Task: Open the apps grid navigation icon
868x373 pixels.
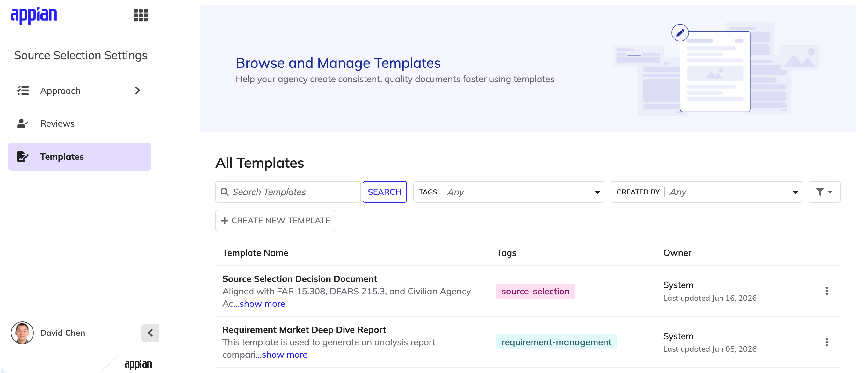Action: [x=141, y=15]
